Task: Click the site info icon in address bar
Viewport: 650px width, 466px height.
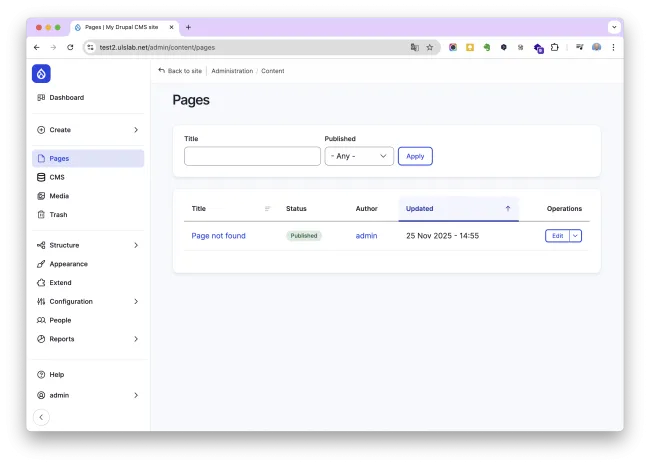Action: coord(90,47)
